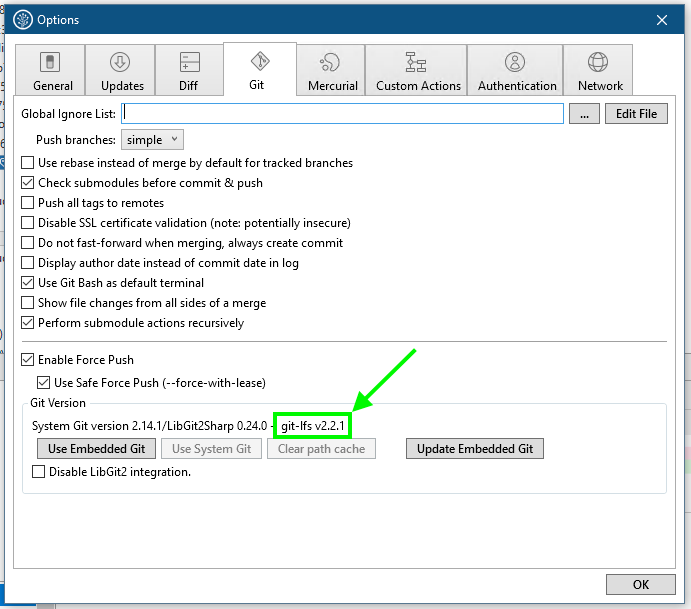Disable the Enable Force Push checkbox
Image resolution: width=691 pixels, height=609 pixels.
pyautogui.click(x=27, y=360)
